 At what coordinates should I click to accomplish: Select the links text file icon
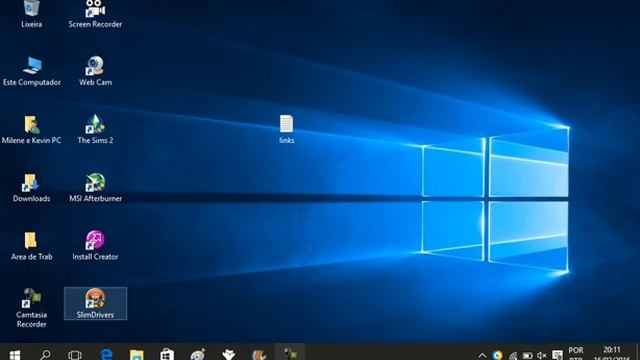click(287, 129)
